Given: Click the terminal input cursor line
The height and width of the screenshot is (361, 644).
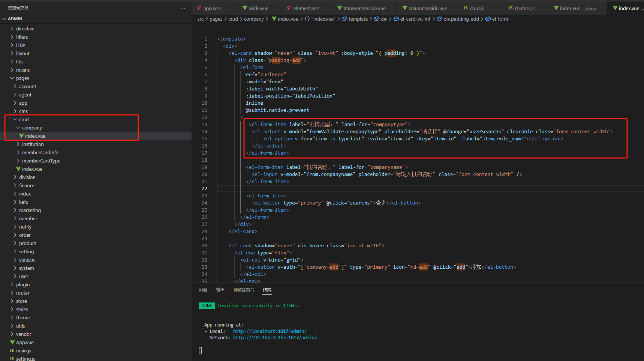Looking at the screenshot, I should pos(201,350).
